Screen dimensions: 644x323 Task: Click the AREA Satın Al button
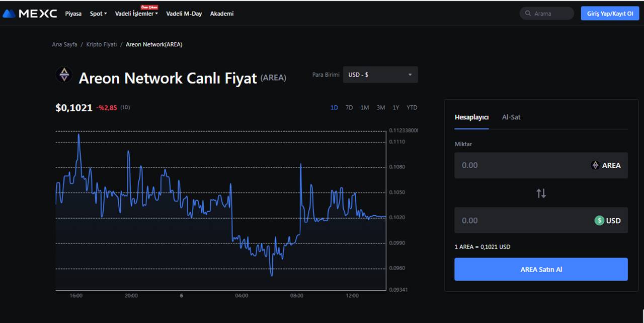(x=541, y=269)
